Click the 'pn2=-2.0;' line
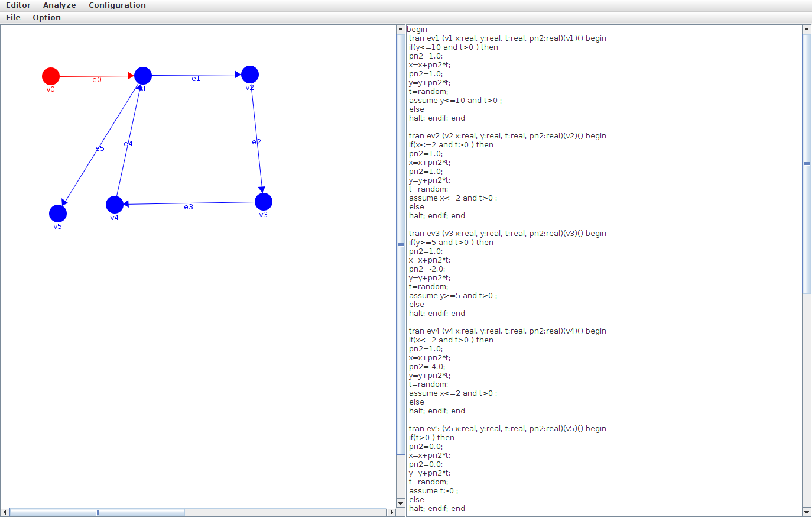Screen dimensions: 812x517 [427, 269]
